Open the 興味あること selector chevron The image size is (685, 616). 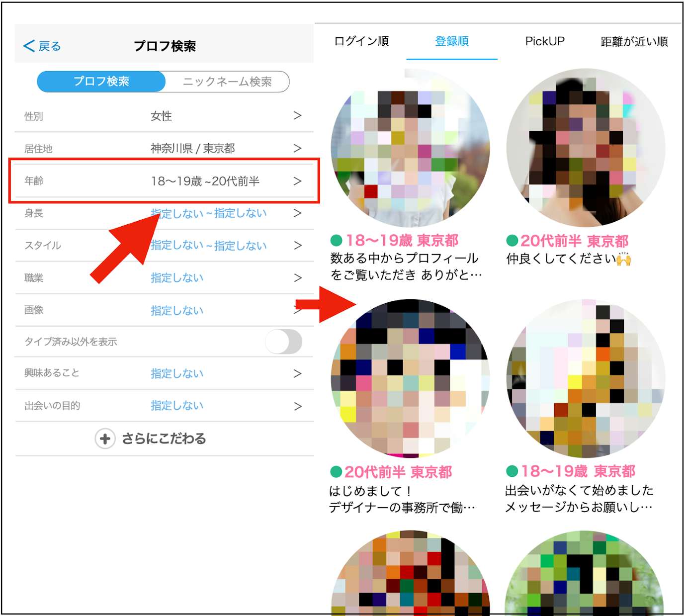(297, 373)
